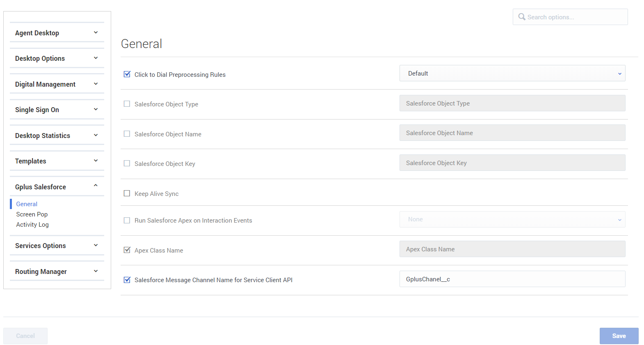Viewport: 644px width, 345px height.
Task: Open the Screen Pop settings page
Action: [32, 214]
